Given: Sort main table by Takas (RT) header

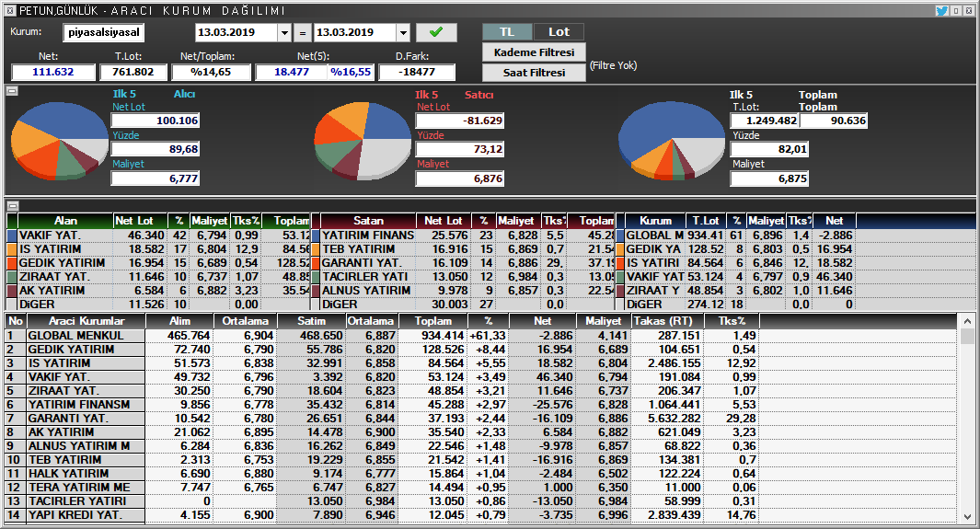Looking at the screenshot, I should coord(667,321).
